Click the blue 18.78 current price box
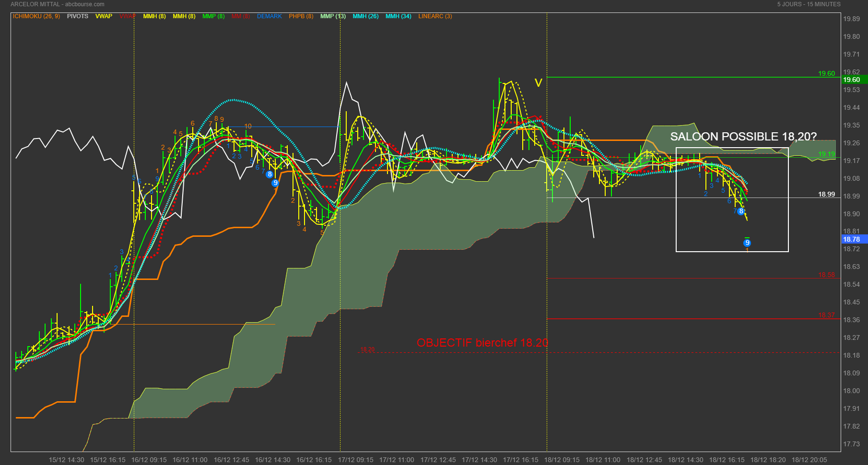The height and width of the screenshot is (465, 868). pyautogui.click(x=855, y=239)
